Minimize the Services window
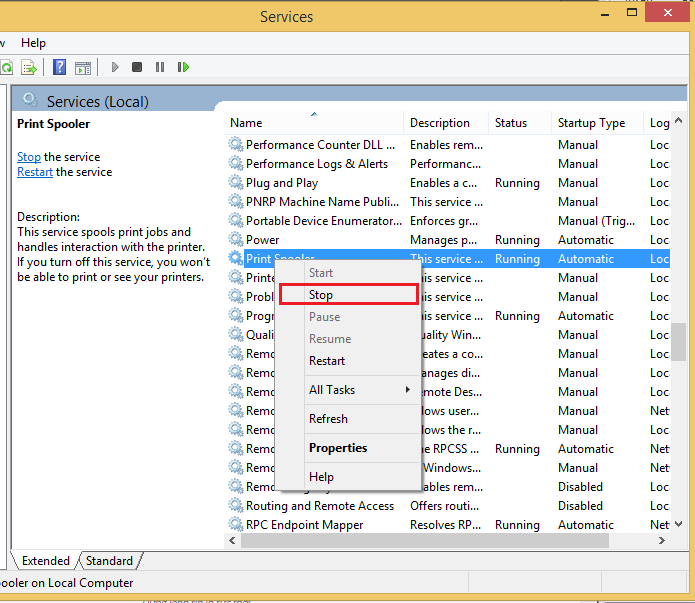 coord(605,13)
